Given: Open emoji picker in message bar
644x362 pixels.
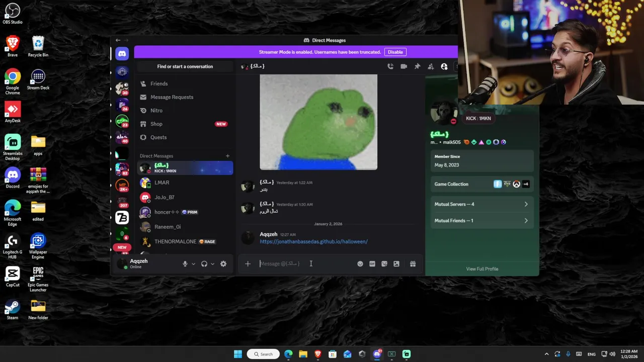Looking at the screenshot, I should (x=360, y=263).
